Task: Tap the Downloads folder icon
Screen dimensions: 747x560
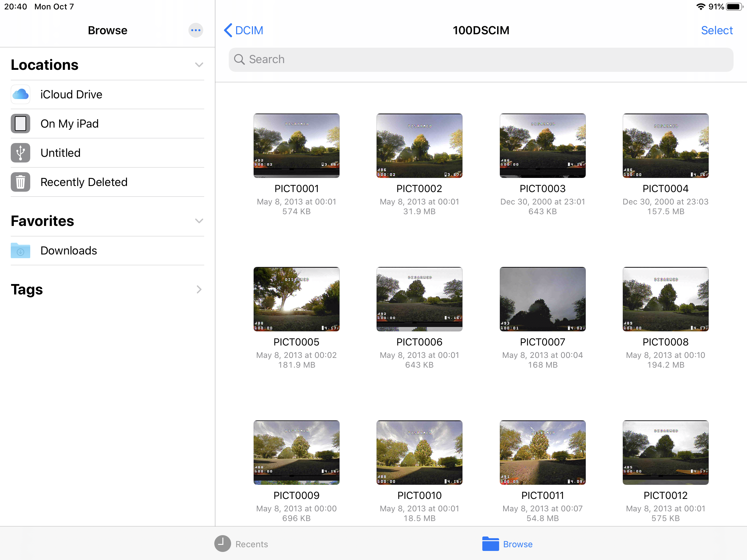Action: point(20,250)
